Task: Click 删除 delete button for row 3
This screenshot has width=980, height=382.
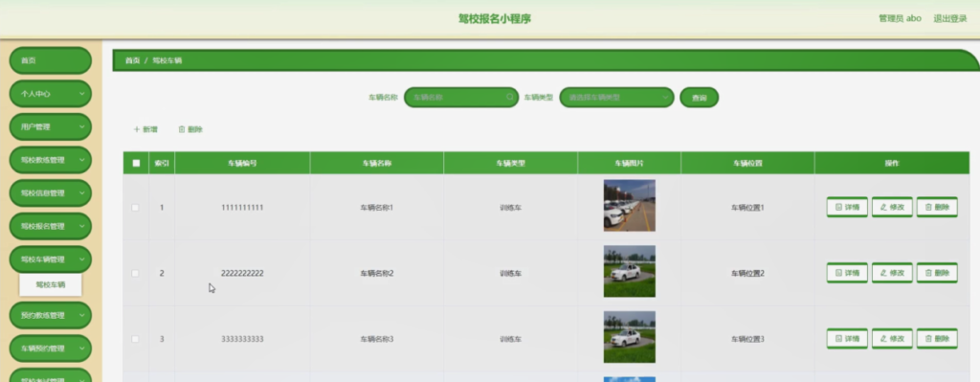Action: (937, 339)
